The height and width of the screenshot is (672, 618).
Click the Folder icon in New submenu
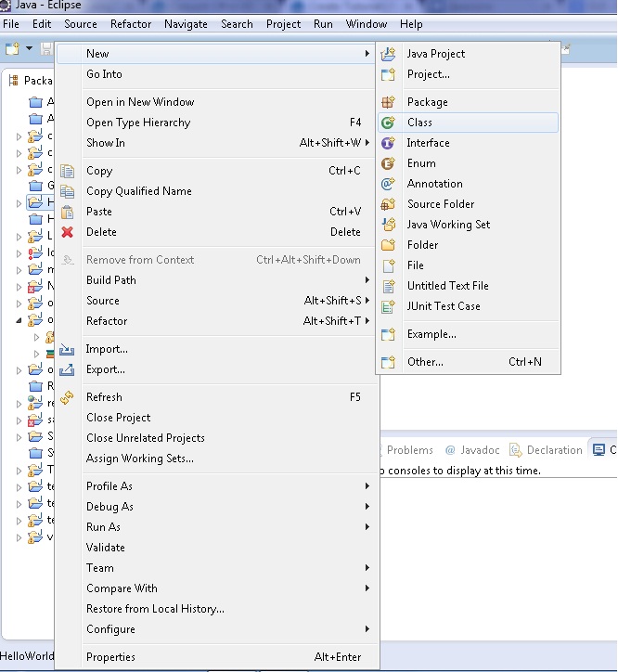[x=388, y=245]
